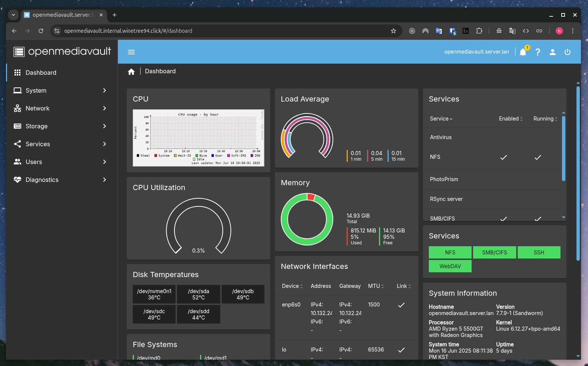Reload the browser page

tap(41, 31)
